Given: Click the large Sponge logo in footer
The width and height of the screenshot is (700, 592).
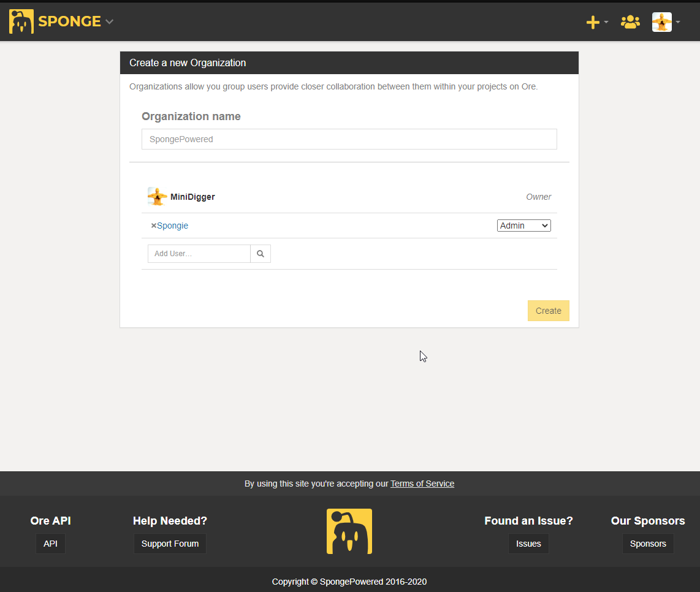Looking at the screenshot, I should tap(349, 531).
